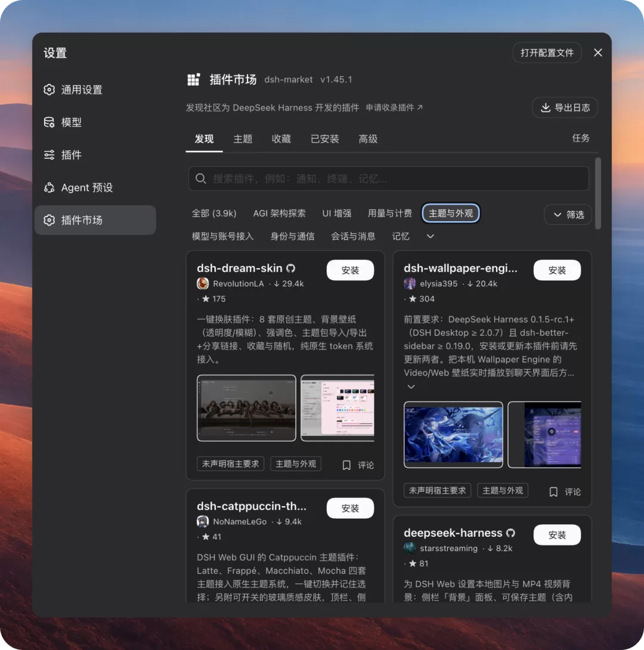Click star rating 304 on dsh-wallpaper-engine
The width and height of the screenshot is (644, 650).
[x=422, y=299]
